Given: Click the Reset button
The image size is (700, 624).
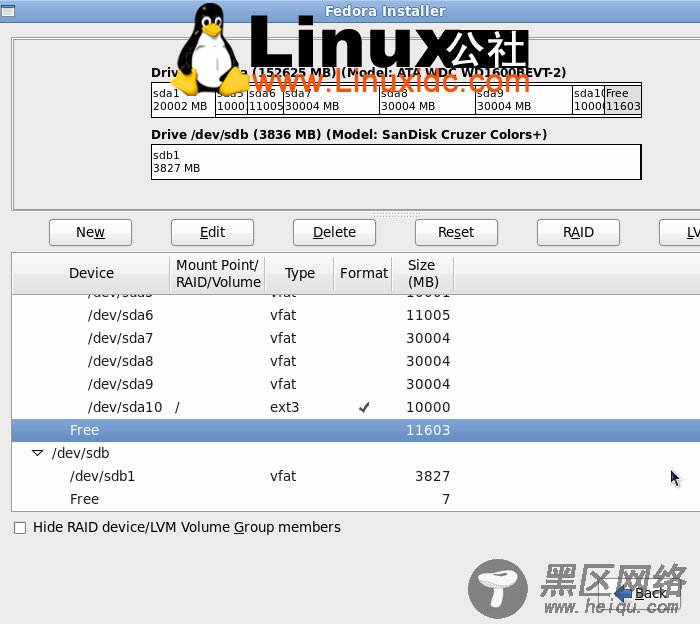Looking at the screenshot, I should coord(456,233).
